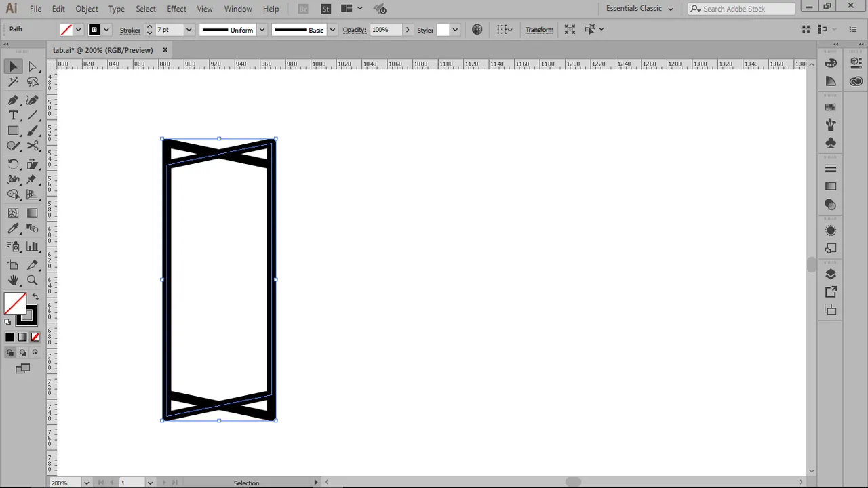Select the Selection tool (black arrow)
868x488 pixels.
14,66
